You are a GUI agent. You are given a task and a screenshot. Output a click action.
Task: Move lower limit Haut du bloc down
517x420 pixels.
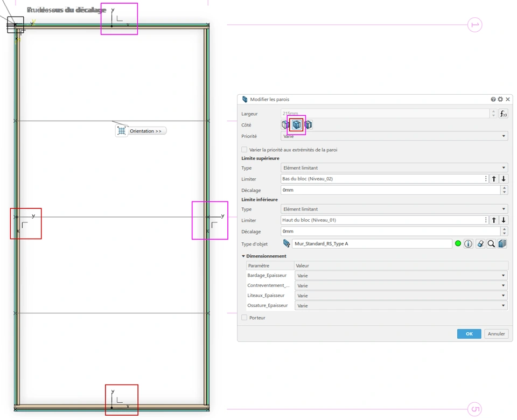[x=504, y=220]
